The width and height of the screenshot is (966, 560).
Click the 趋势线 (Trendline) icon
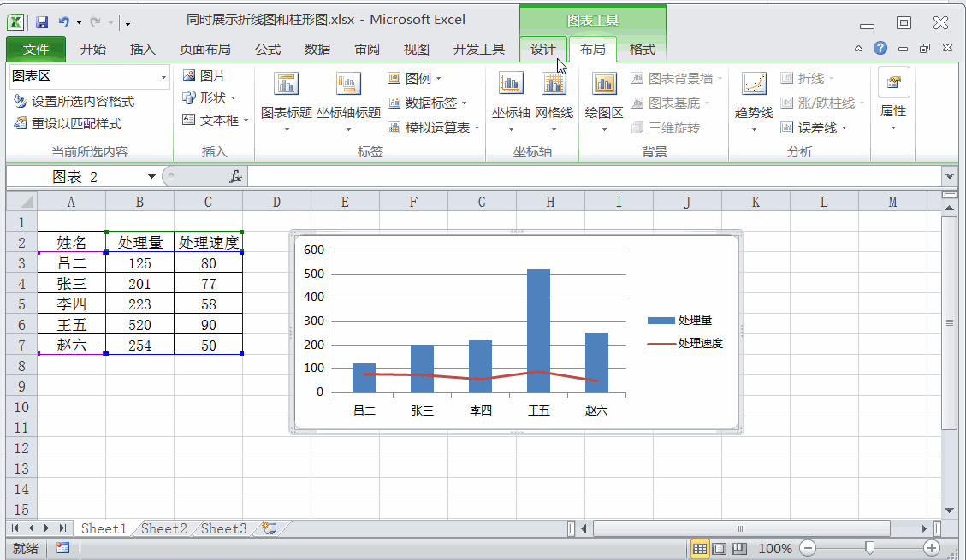754,84
